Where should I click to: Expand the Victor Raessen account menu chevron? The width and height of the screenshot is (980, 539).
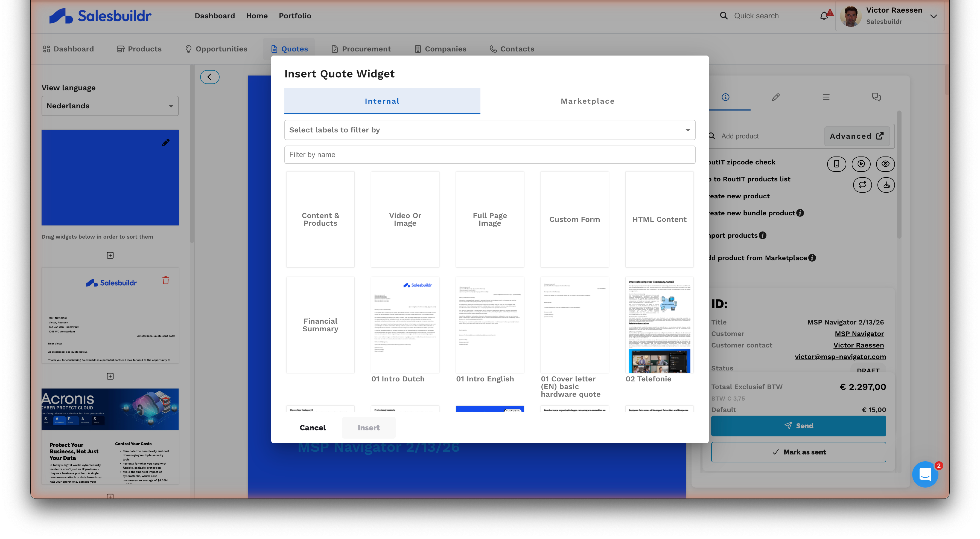click(933, 16)
